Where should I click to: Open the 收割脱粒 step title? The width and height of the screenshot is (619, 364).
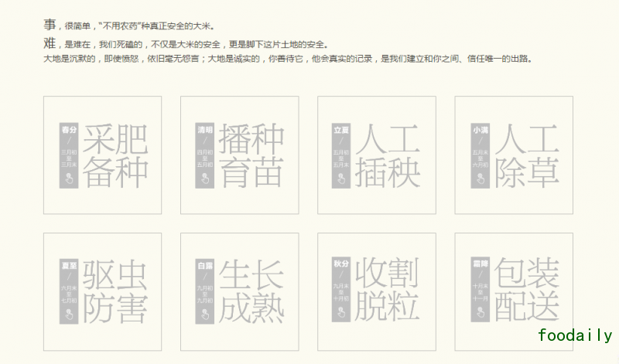coord(388,291)
